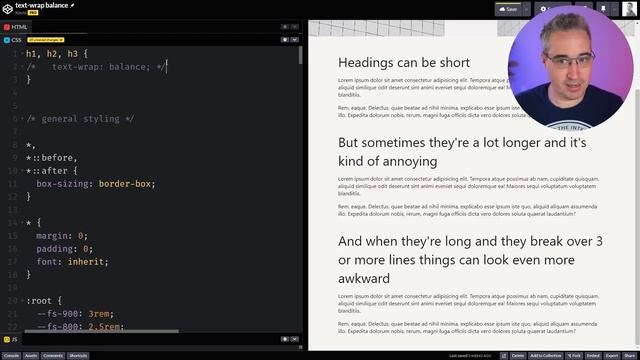This screenshot has width=640, height=360.
Task: Fold the * { rule block arrow
Action: (22, 223)
